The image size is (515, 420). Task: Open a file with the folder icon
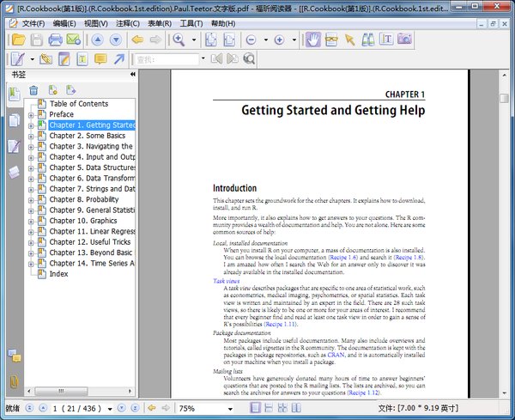[x=18, y=40]
